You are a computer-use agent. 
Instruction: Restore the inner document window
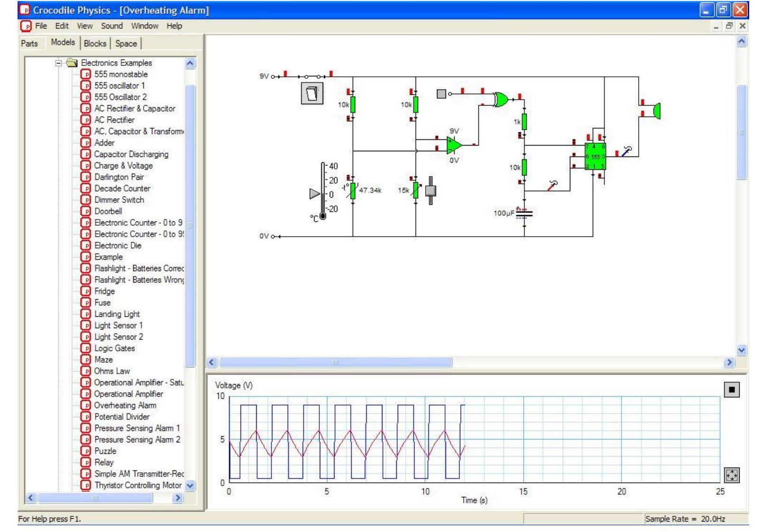(730, 27)
